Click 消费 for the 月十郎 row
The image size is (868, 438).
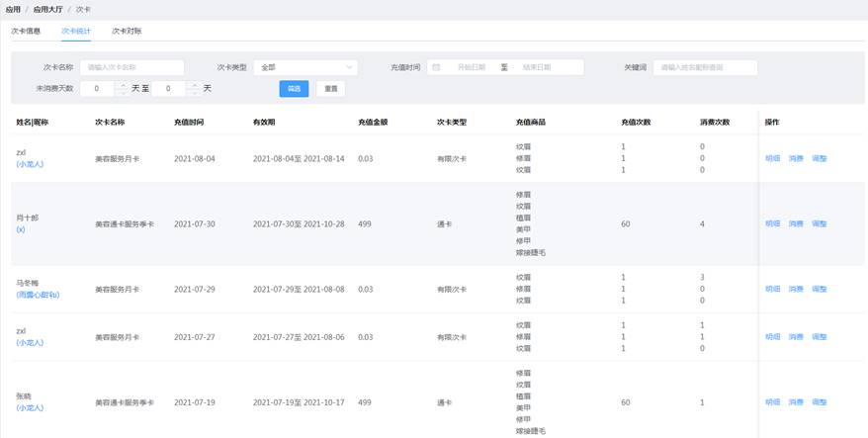796,223
